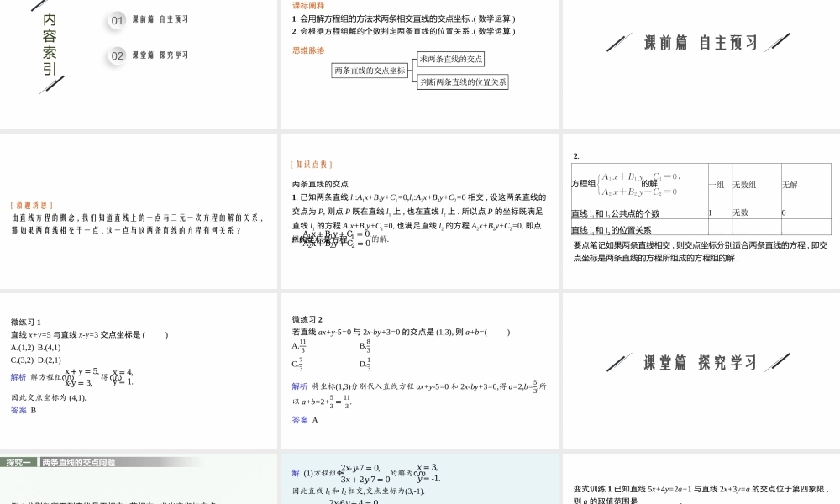This screenshot has height=504, width=840.
Task: Click the 答案 B link in 微练习1
Action: (21, 411)
